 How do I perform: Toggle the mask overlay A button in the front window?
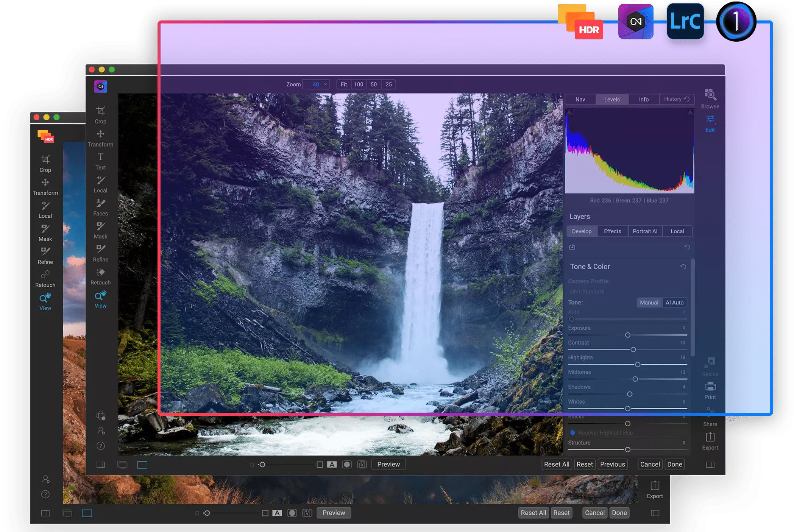coord(332,465)
